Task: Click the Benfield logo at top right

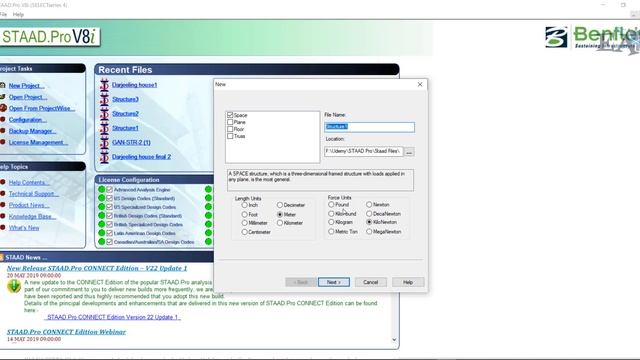Action: 592,38
